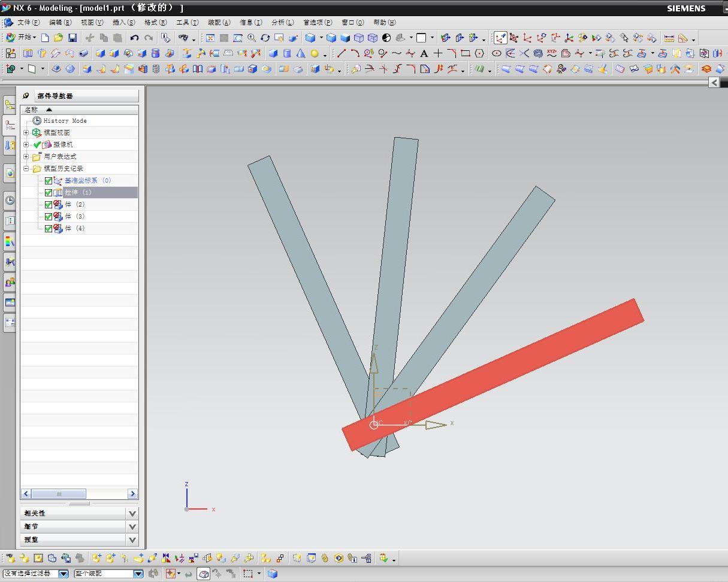
Task: Open the 整个装配 scope dropdown
Action: [138, 574]
